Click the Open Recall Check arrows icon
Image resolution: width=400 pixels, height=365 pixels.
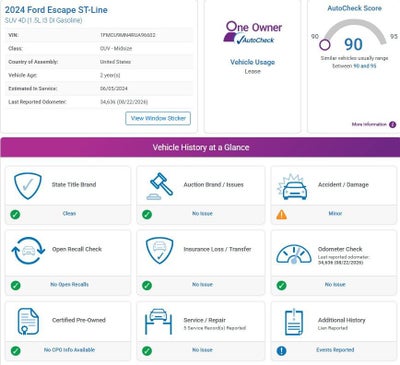coord(28,251)
